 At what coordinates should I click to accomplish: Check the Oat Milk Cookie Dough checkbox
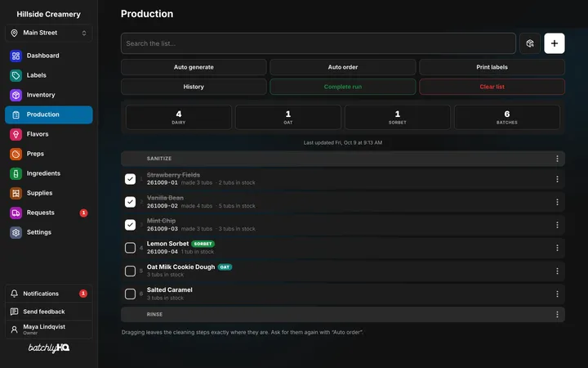point(130,271)
